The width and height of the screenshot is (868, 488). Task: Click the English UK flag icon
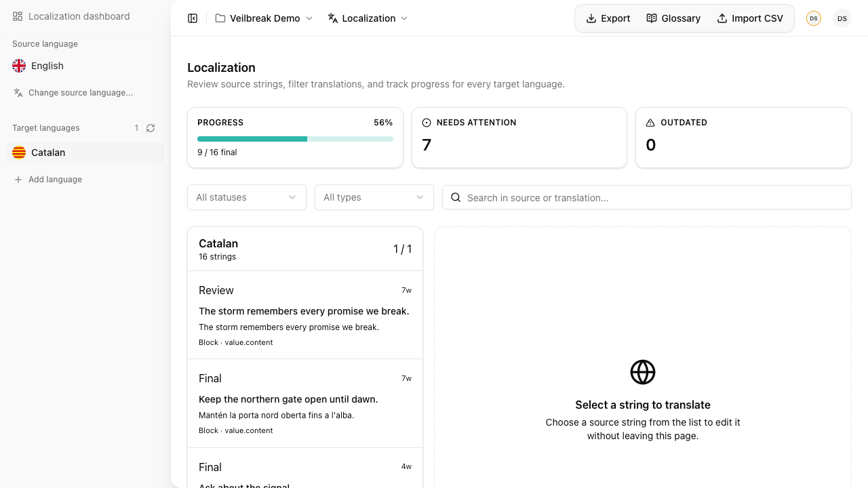(19, 66)
